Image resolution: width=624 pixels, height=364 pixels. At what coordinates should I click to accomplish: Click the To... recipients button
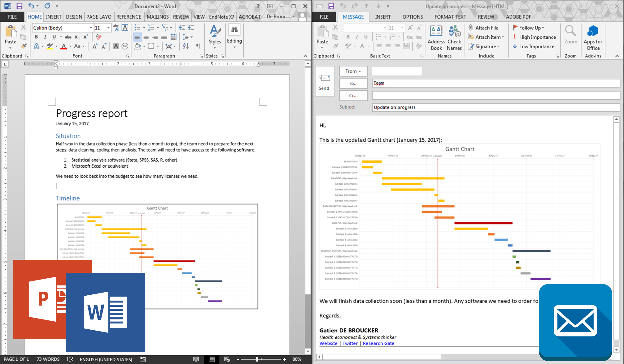(x=353, y=84)
